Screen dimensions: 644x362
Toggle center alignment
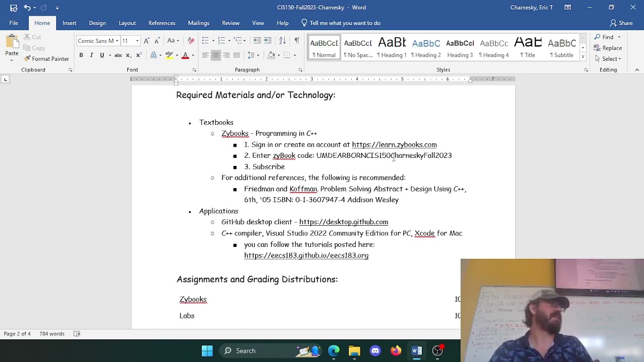(216, 55)
